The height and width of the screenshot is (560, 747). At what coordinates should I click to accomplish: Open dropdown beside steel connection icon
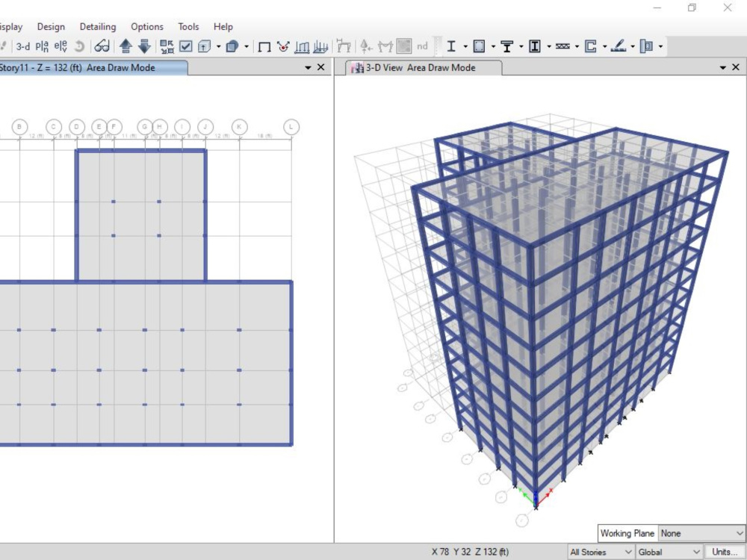pos(660,46)
